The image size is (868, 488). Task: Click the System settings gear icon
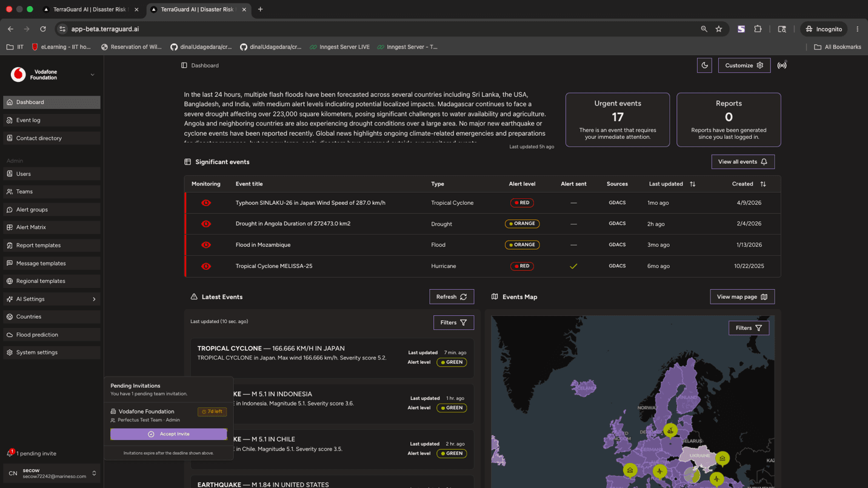tap(10, 352)
